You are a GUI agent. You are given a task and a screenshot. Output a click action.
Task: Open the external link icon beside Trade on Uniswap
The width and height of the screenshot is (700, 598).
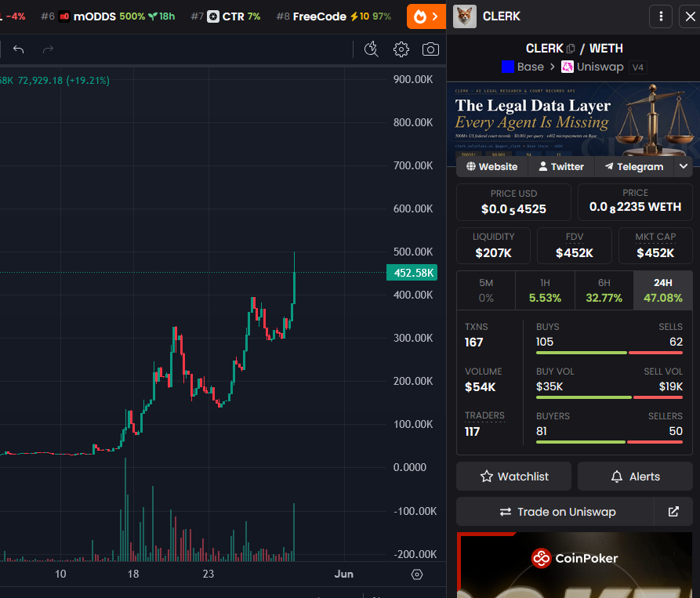tap(673, 512)
